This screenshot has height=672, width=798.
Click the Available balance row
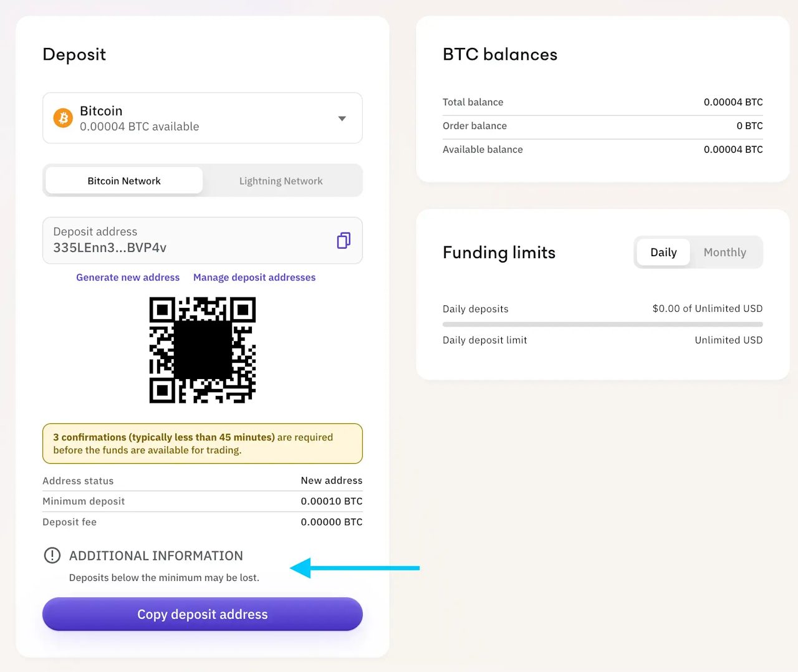pos(602,150)
